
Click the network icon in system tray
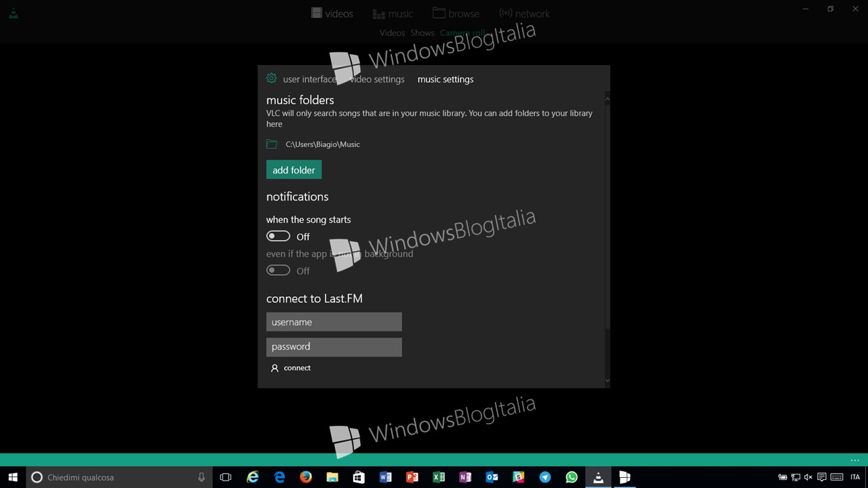[795, 477]
